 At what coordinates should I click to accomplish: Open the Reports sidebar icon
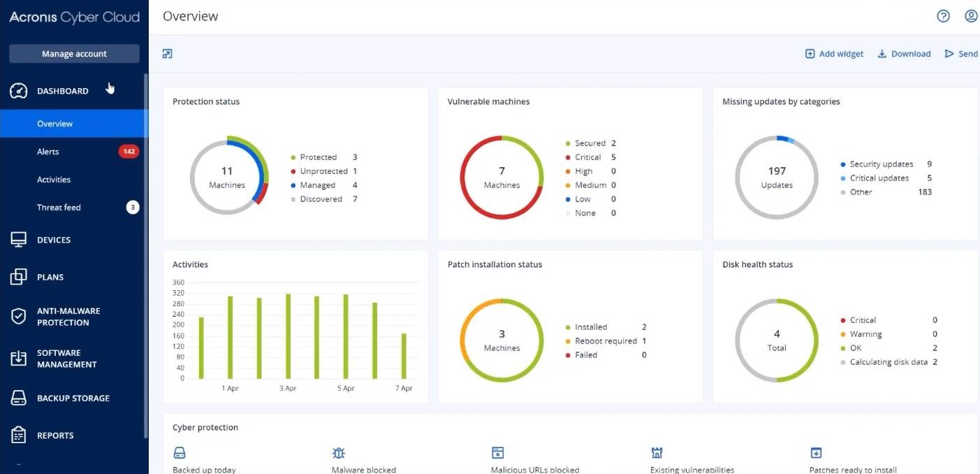coord(19,435)
